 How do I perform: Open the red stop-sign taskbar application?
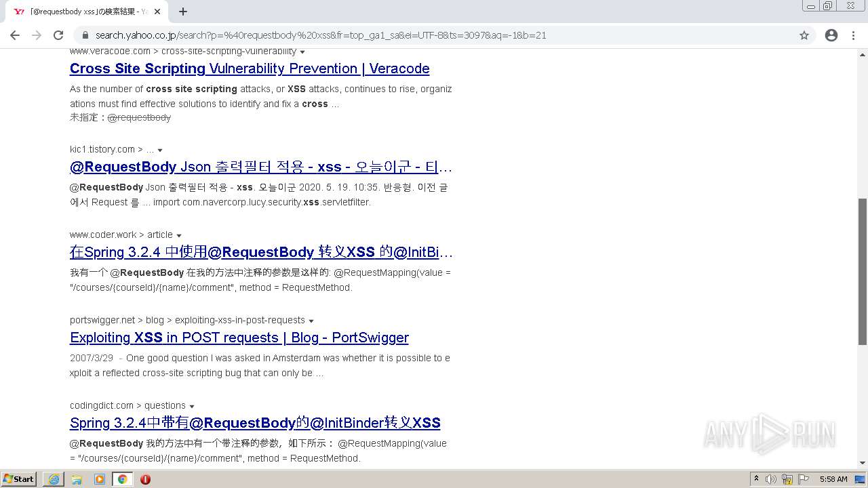click(x=145, y=479)
